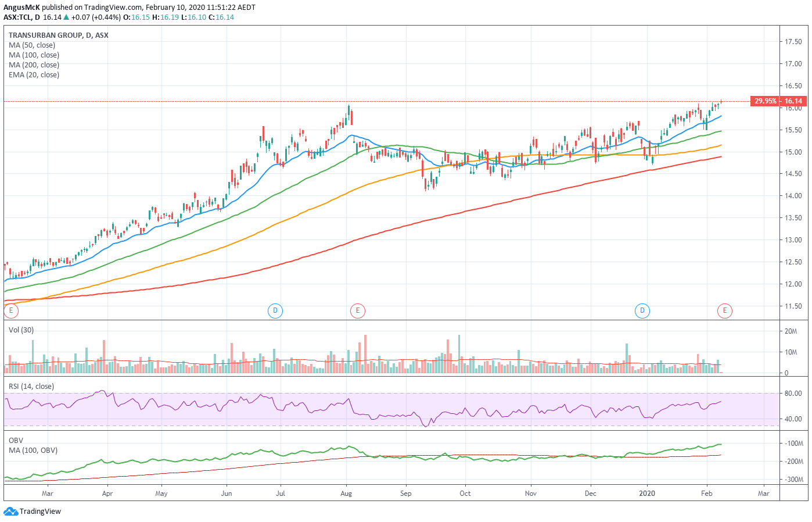Click the OBV indicator label
The height and width of the screenshot is (522, 812).
click(x=16, y=441)
